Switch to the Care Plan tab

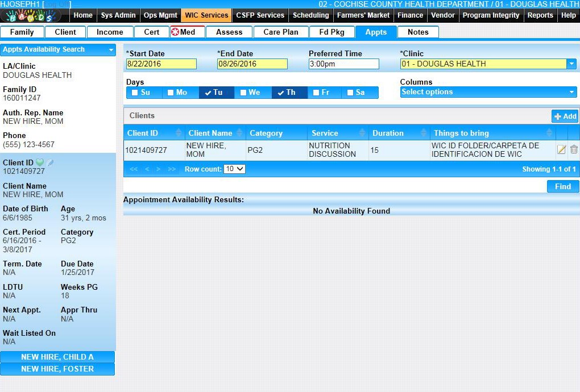[x=280, y=32]
